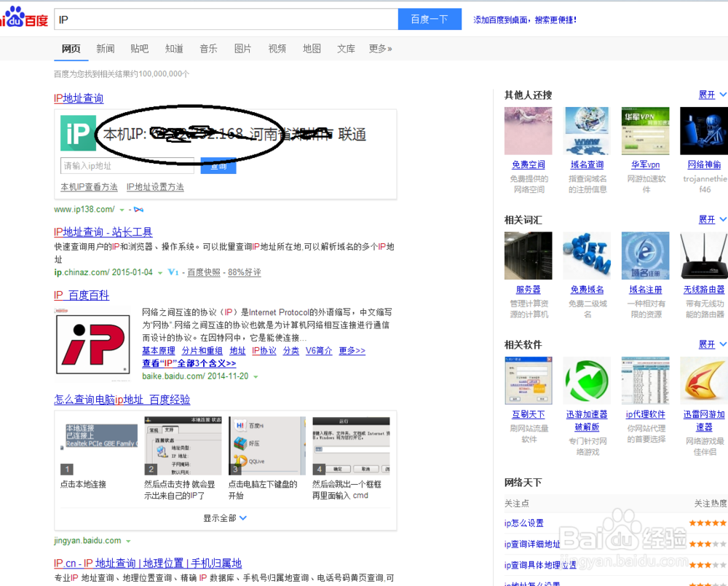This screenshot has height=586, width=728.
Task: Open the V6简介 baike sublink
Action: tap(319, 351)
